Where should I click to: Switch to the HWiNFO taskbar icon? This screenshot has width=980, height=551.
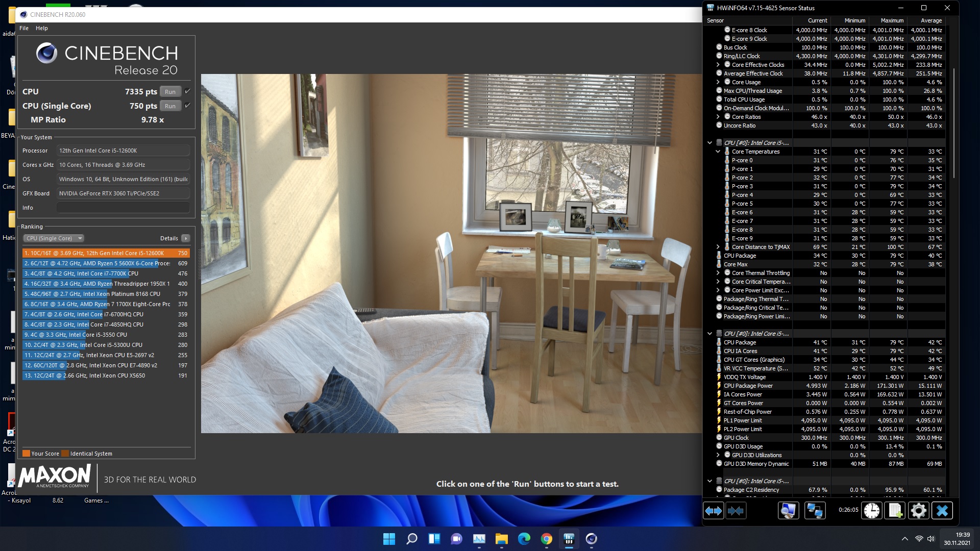569,539
